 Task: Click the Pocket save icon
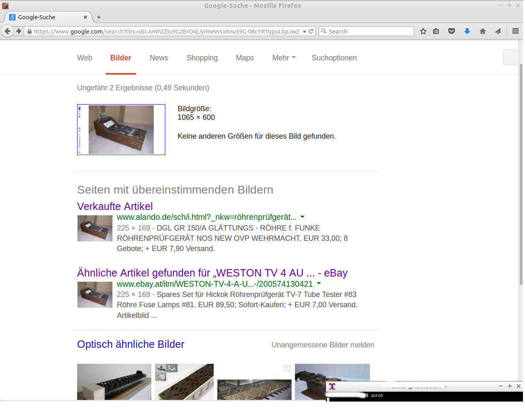(x=452, y=31)
